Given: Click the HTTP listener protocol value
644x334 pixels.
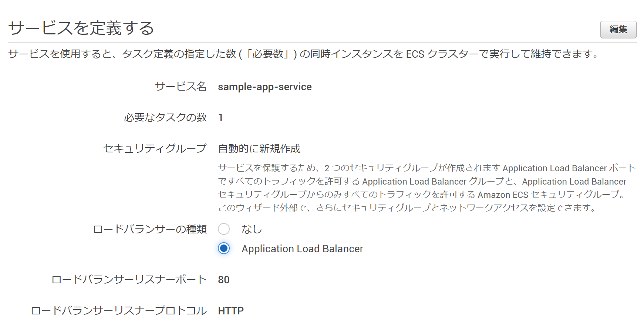Looking at the screenshot, I should tap(231, 311).
